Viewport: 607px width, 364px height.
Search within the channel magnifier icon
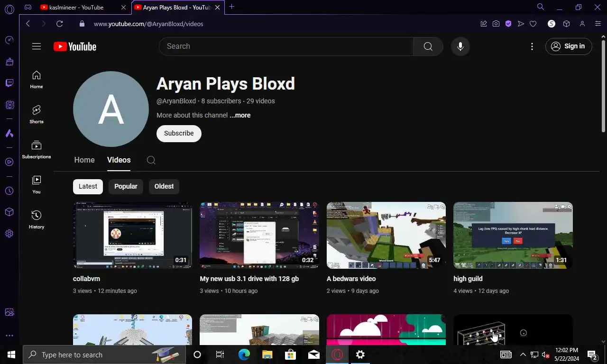coord(151,160)
